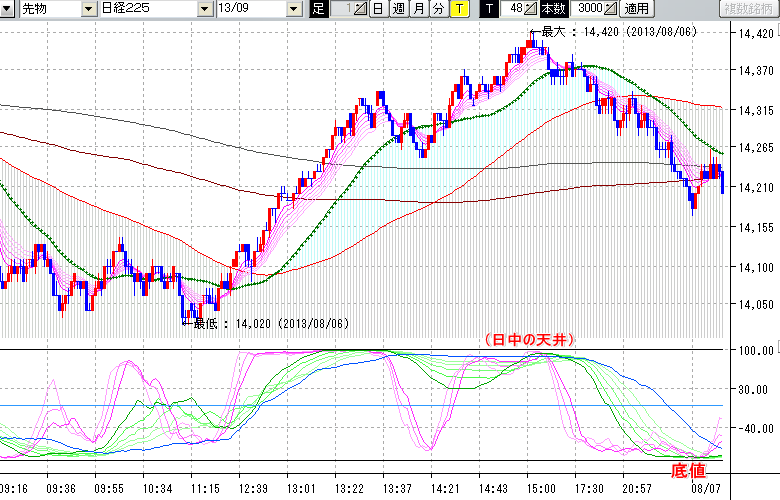Click the 複数銘柄 button

[750, 9]
